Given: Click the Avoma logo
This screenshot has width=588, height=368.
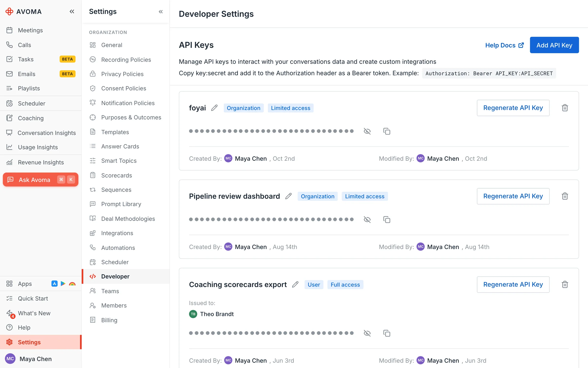Looking at the screenshot, I should point(24,12).
